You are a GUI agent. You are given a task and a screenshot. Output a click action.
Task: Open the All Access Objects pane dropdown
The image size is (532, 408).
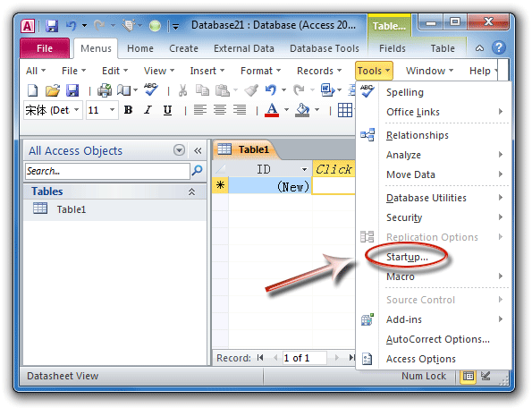tap(179, 149)
